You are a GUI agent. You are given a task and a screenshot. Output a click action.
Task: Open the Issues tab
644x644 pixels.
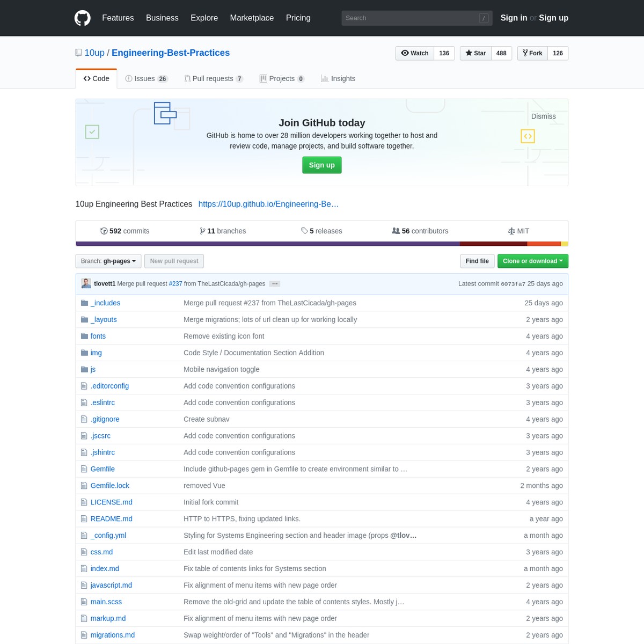click(147, 78)
